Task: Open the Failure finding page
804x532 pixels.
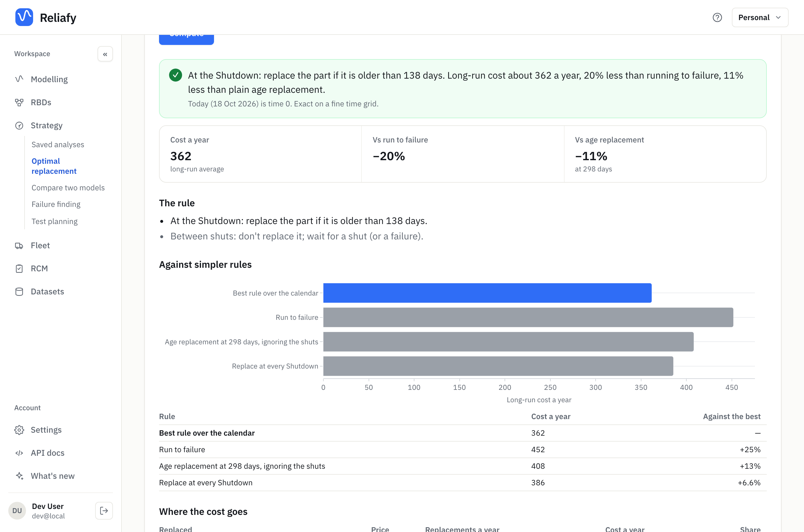Action: pyautogui.click(x=56, y=204)
